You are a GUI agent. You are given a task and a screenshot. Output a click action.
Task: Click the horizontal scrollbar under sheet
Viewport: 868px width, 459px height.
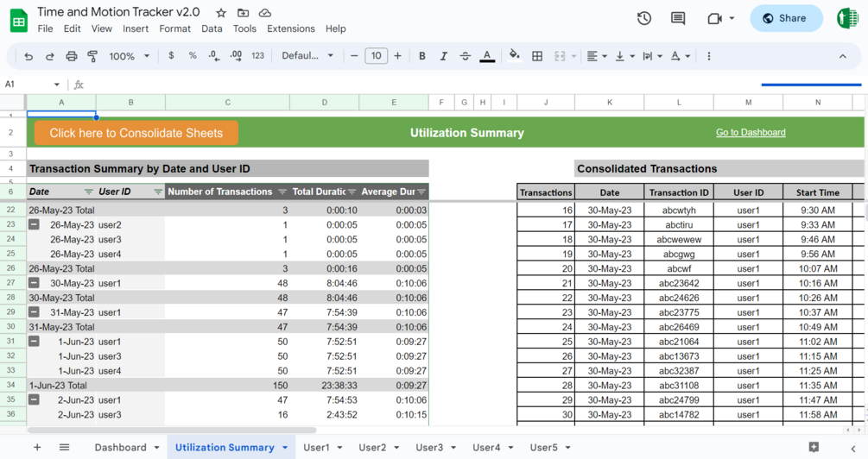pos(172,430)
